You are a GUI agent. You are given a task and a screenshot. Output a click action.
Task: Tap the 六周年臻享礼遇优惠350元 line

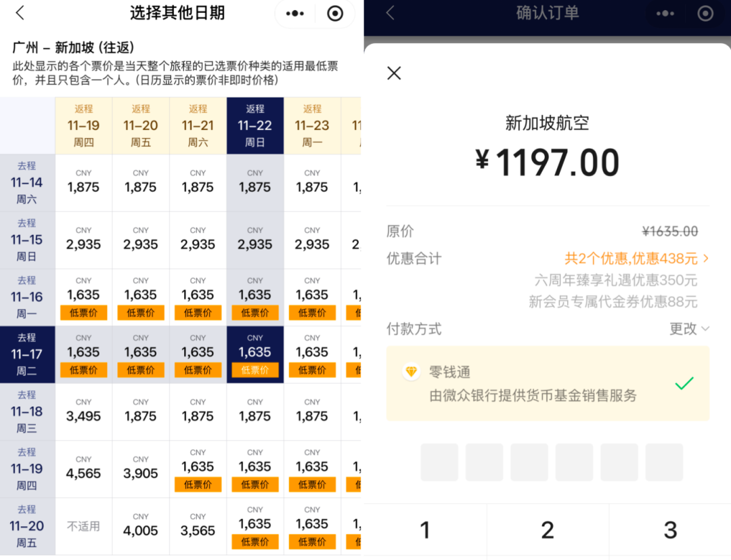click(616, 280)
